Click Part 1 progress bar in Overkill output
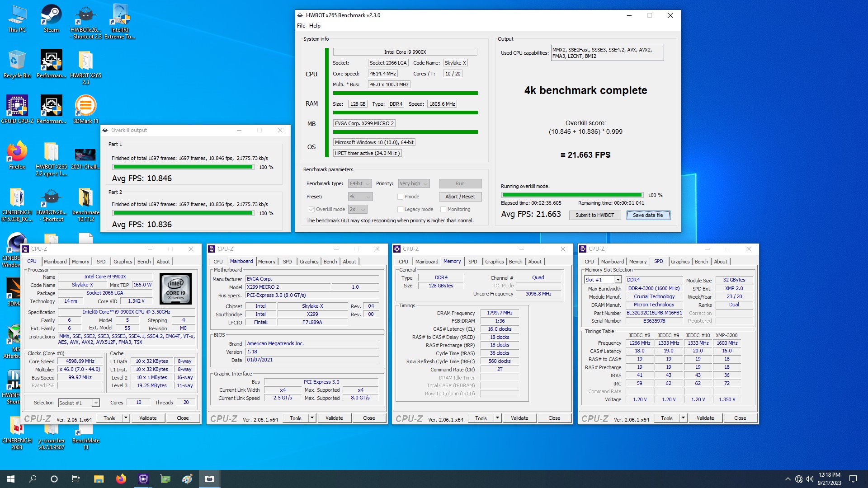Viewport: 868px width, 488px height. click(183, 167)
